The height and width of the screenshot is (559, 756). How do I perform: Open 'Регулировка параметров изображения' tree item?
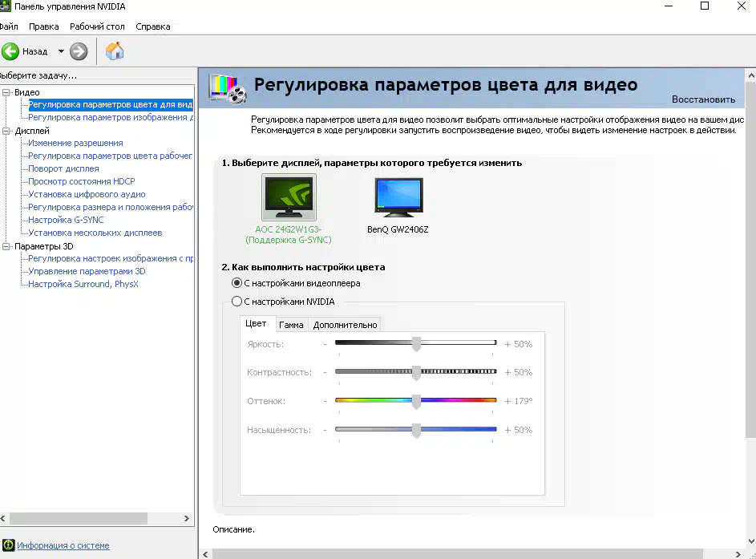[x=111, y=117]
